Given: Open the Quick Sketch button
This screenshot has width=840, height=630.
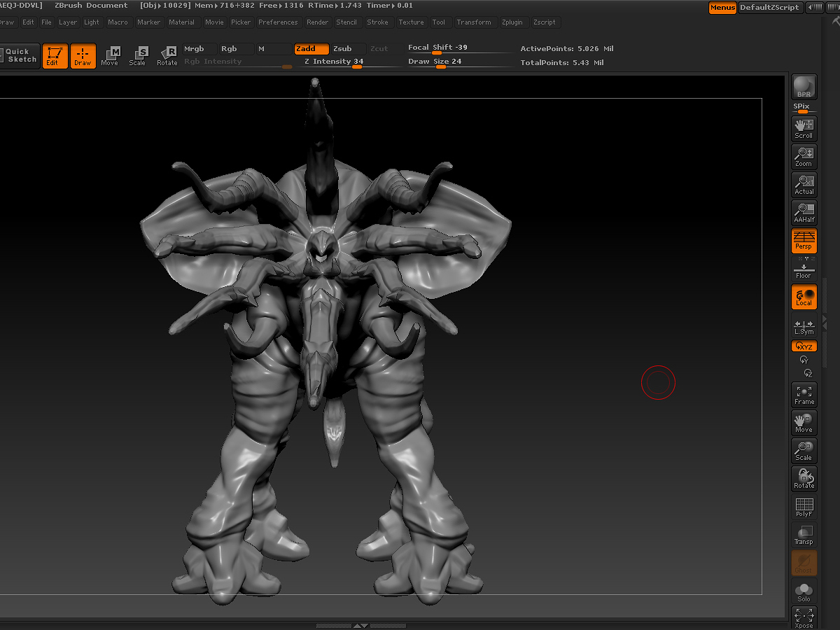Looking at the screenshot, I should click(19, 55).
